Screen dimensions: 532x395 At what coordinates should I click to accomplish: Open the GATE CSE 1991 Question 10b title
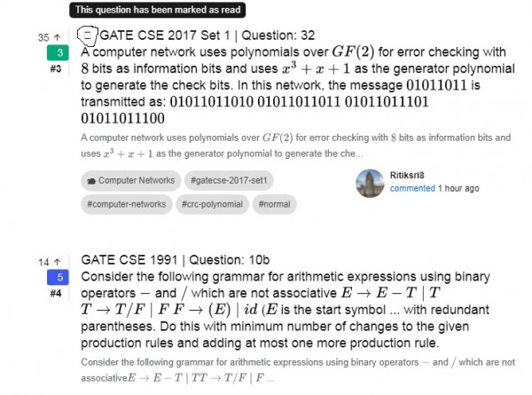coord(175,260)
